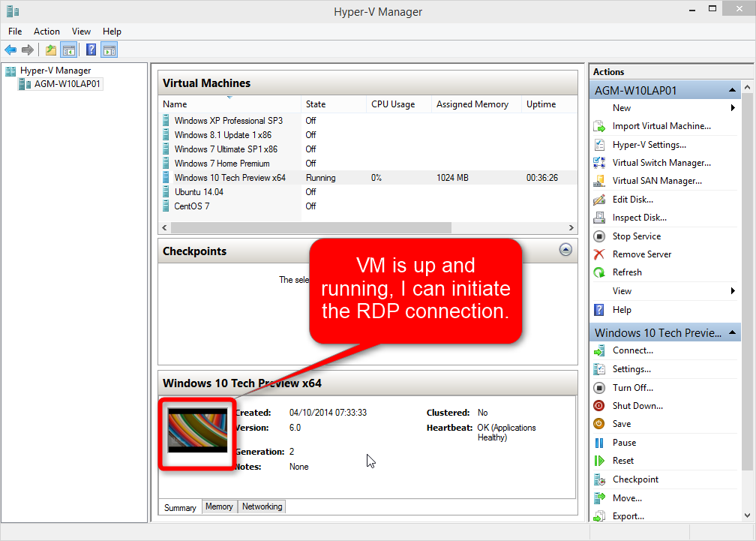756x541 pixels.
Task: Click right arrow of VM list scrollbar
Action: point(571,227)
